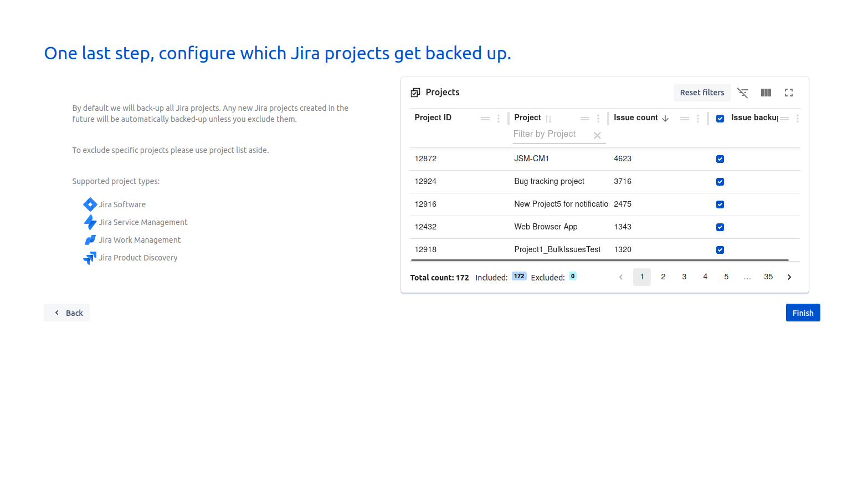Click the Finish button
Screen dimensions: 868x496
tap(803, 312)
